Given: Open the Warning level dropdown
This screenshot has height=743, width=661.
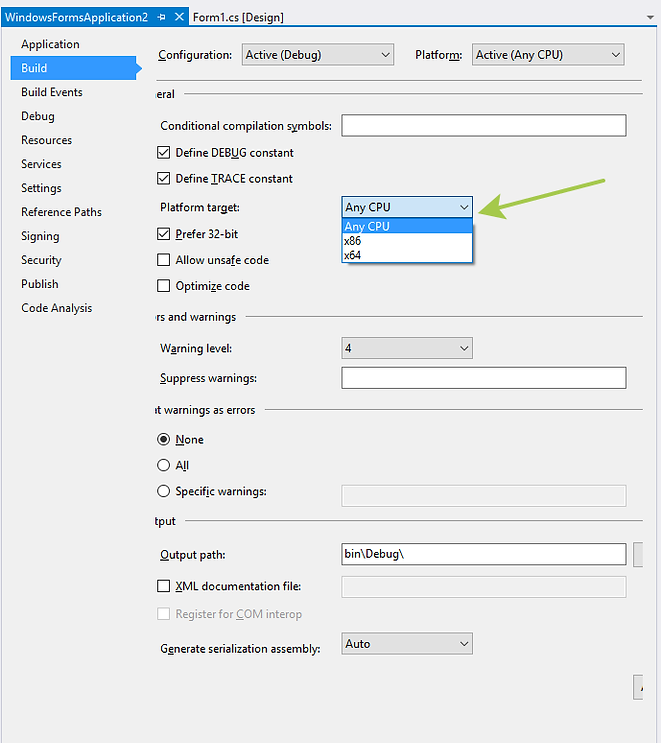Looking at the screenshot, I should tap(407, 348).
